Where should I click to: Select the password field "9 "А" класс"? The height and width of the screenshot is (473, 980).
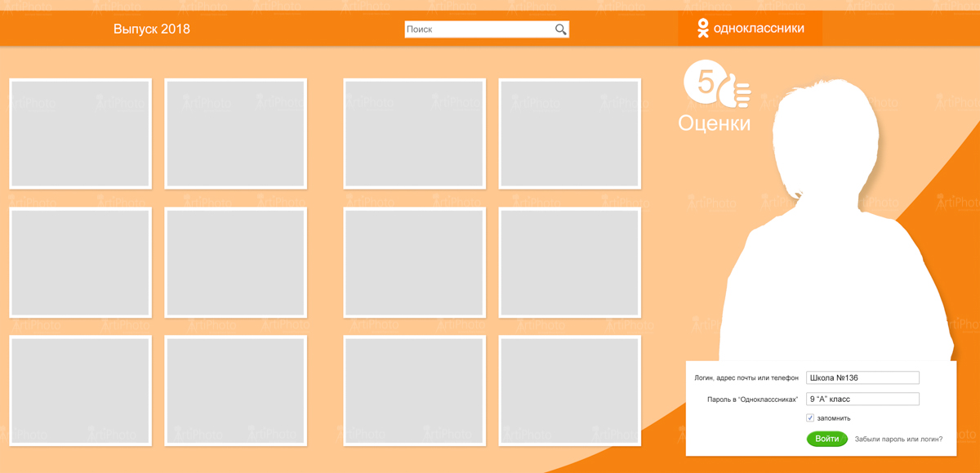tap(862, 399)
